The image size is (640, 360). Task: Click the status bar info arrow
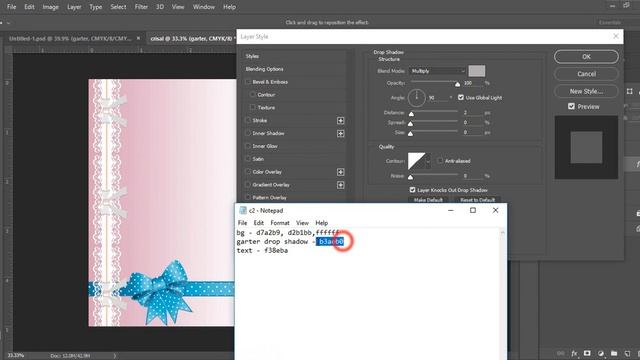click(x=115, y=356)
